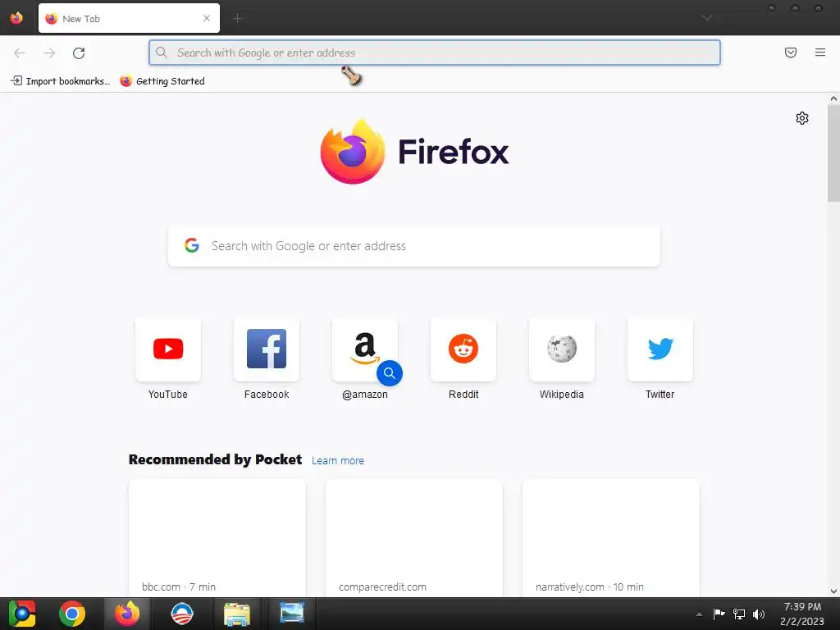
Task: Go forward with the forward arrow
Action: (49, 52)
